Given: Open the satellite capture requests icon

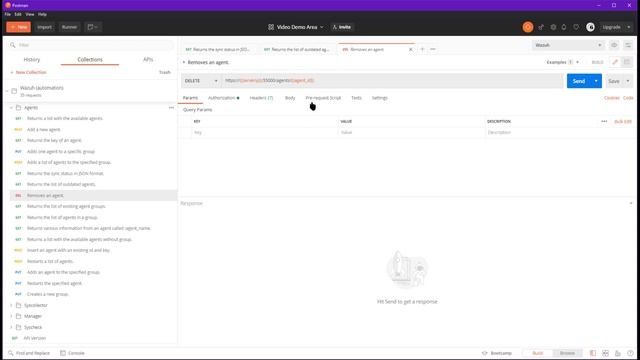Looking at the screenshot, I should click(x=541, y=27).
